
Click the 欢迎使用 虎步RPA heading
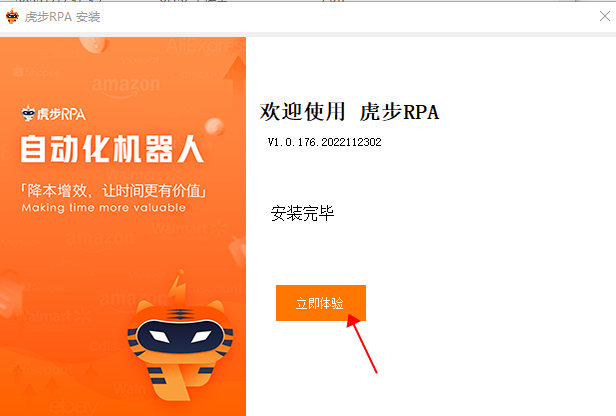click(x=349, y=112)
